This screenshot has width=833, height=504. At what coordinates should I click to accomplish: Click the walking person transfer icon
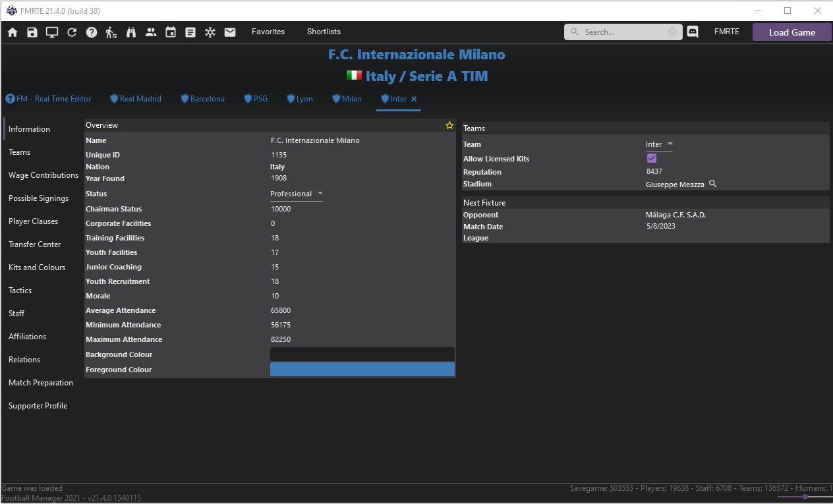click(111, 32)
